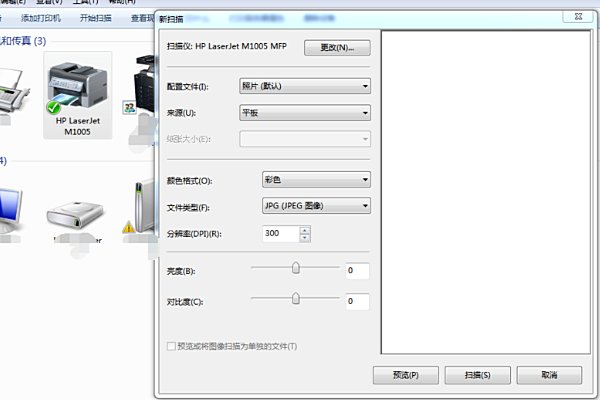
Task: Select the fax machine device icon
Action: tap(13, 92)
